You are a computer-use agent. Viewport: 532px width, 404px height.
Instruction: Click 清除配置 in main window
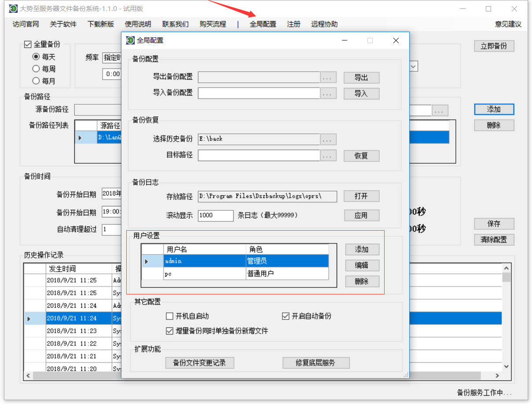[494, 239]
